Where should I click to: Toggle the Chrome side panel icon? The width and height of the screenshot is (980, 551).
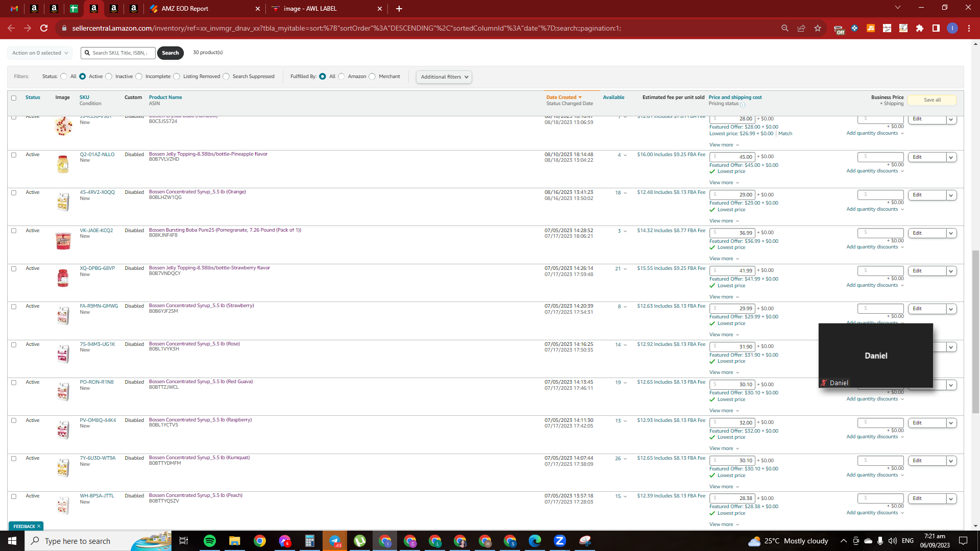936,28
